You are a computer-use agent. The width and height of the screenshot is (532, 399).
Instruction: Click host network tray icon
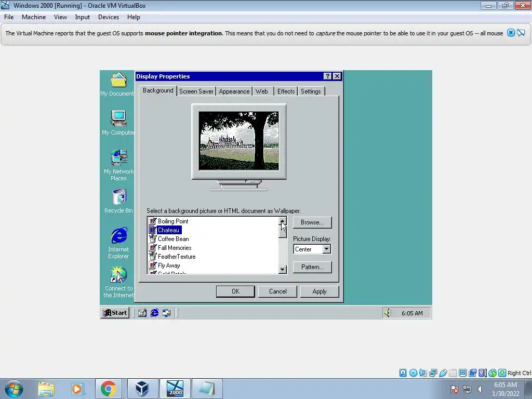click(x=467, y=389)
